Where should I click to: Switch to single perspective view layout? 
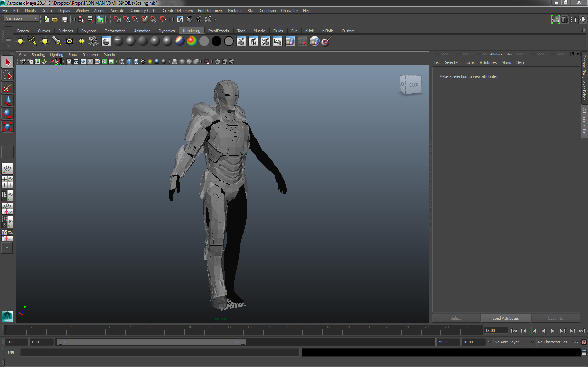pyautogui.click(x=7, y=169)
